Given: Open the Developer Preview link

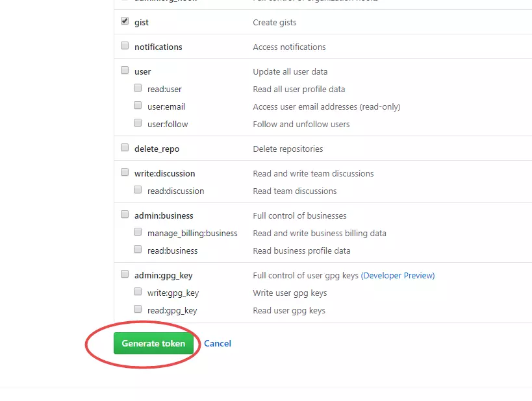Looking at the screenshot, I should [398, 275].
